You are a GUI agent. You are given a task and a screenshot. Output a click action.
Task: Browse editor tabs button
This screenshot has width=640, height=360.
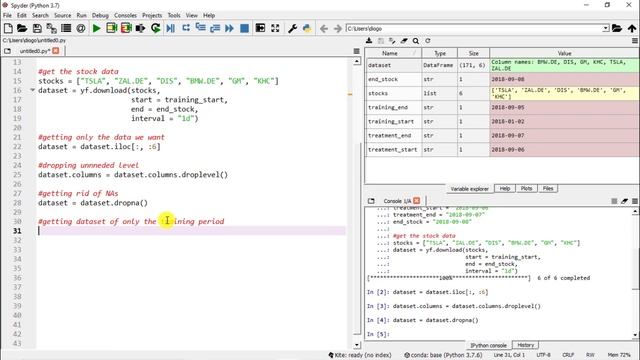tap(7, 51)
